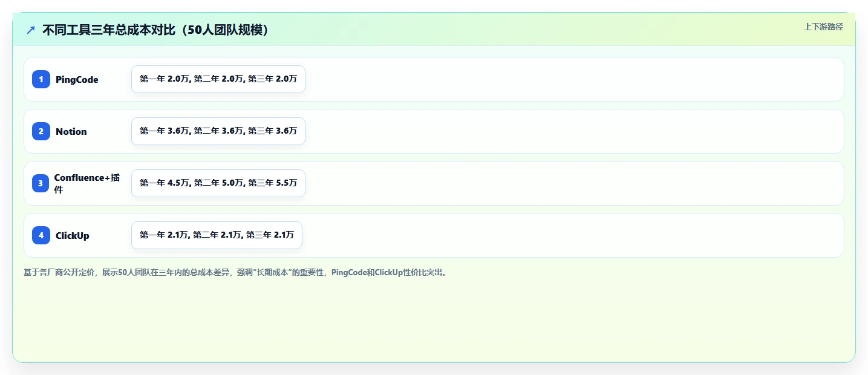Click the Confluence cost chip 4.5万 to 5.5万
The image size is (868, 375).
(218, 183)
